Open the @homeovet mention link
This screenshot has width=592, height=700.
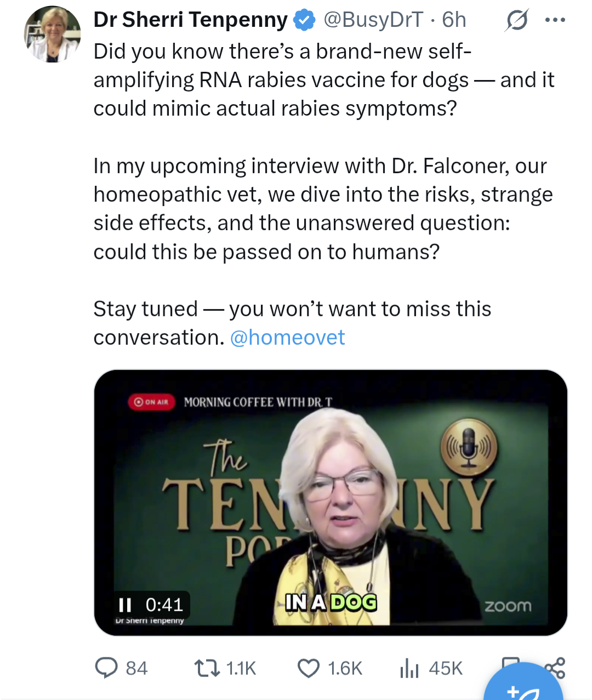click(287, 338)
